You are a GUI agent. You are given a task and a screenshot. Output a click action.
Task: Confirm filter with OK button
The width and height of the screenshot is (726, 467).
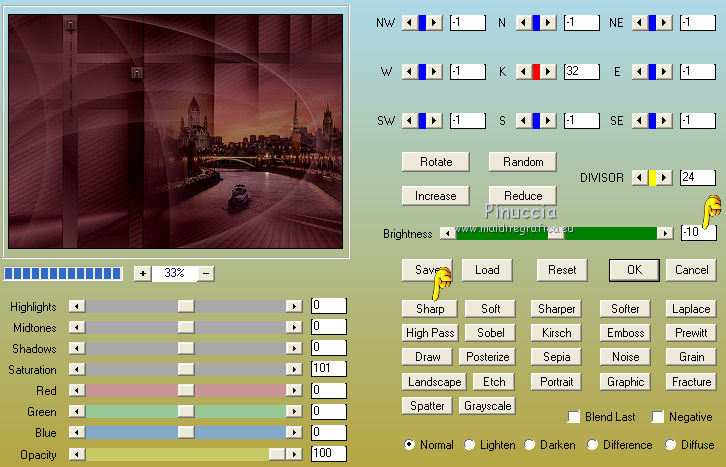click(x=634, y=270)
